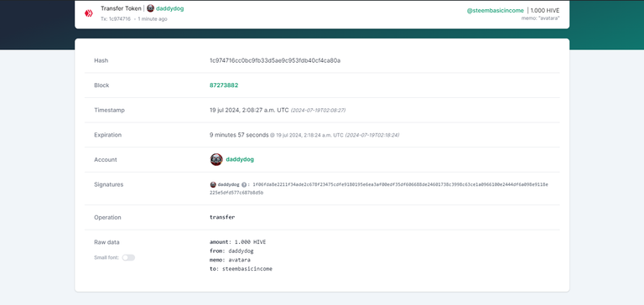The width and height of the screenshot is (644, 305).
Task: Click daddydog name text in Signatures row
Action: (x=228, y=184)
